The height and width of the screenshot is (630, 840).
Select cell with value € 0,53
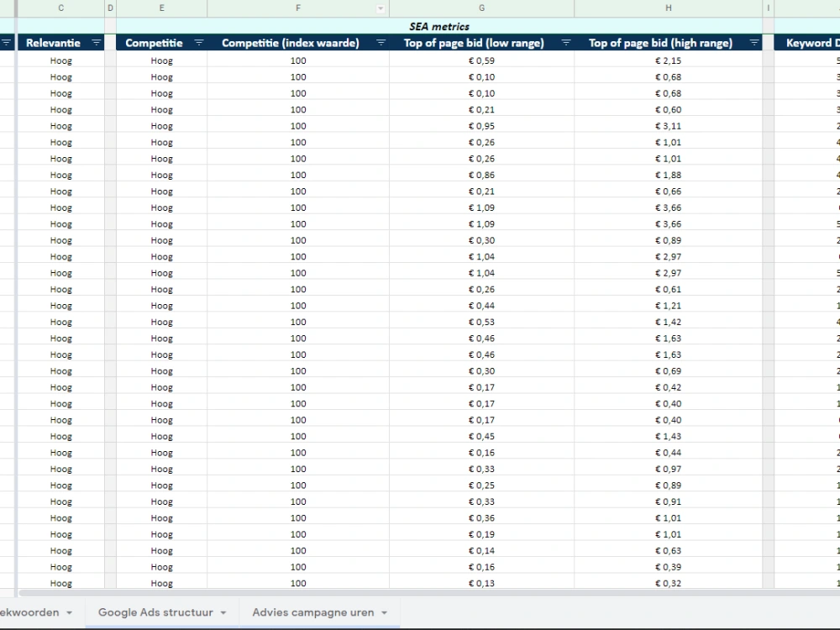click(481, 322)
